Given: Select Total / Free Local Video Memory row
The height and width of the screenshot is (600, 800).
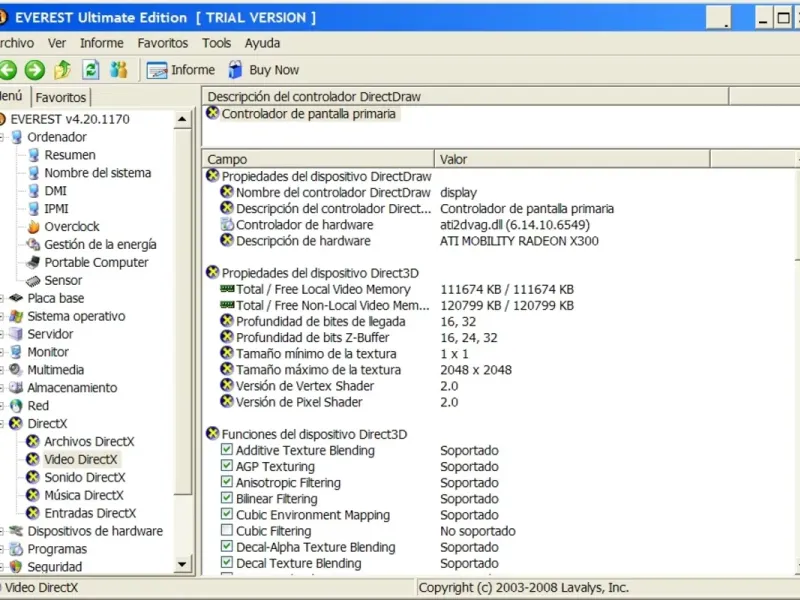Looking at the screenshot, I should (397, 289).
